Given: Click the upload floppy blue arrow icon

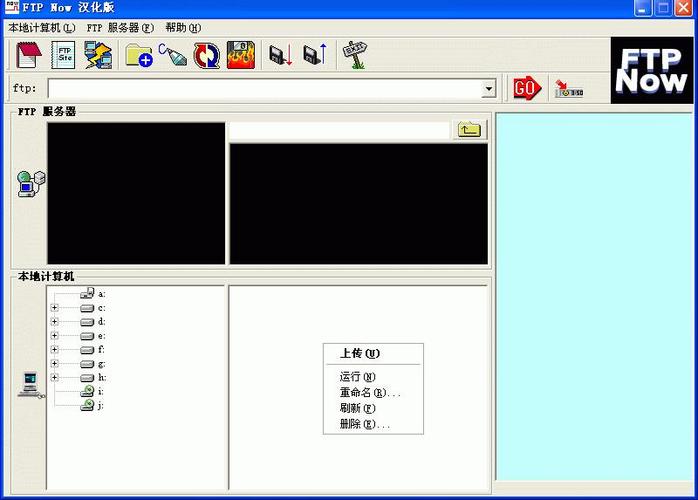Looking at the screenshot, I should pyautogui.click(x=315, y=54).
